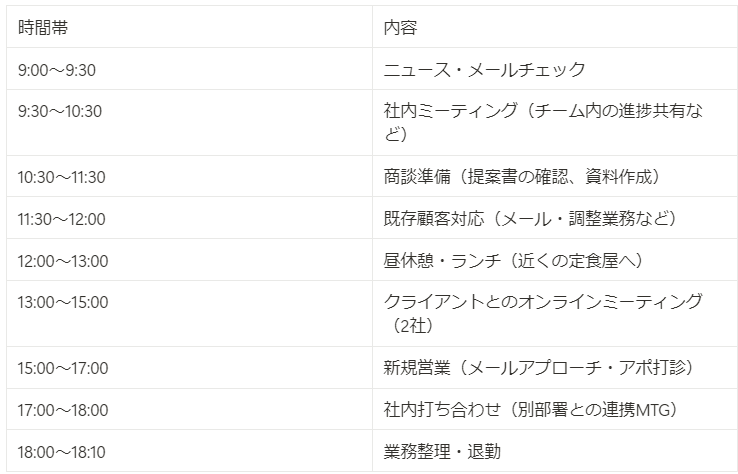
Task: Select the 9:00～9:30 time cell
Action: click(x=189, y=69)
